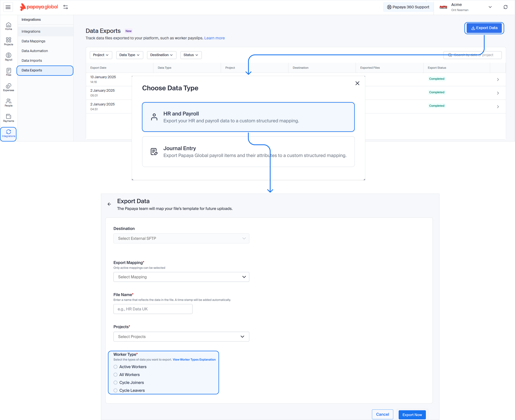Image resolution: width=515 pixels, height=420 pixels.
Task: Open Data Exports menu item
Action: (x=45, y=70)
